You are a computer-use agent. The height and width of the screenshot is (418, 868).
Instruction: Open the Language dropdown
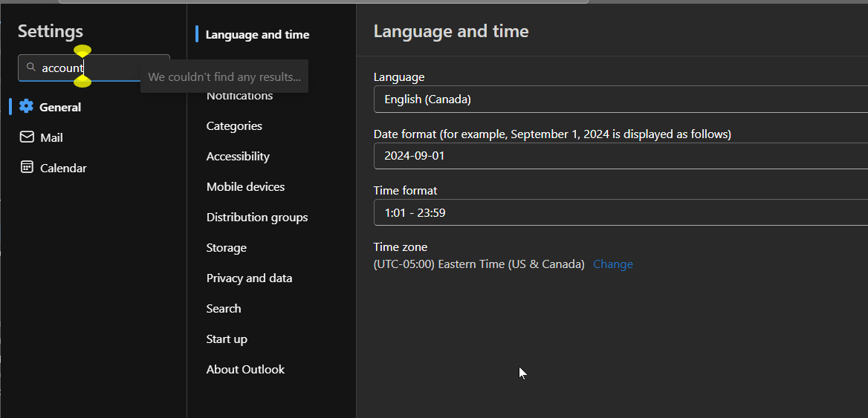tap(620, 99)
